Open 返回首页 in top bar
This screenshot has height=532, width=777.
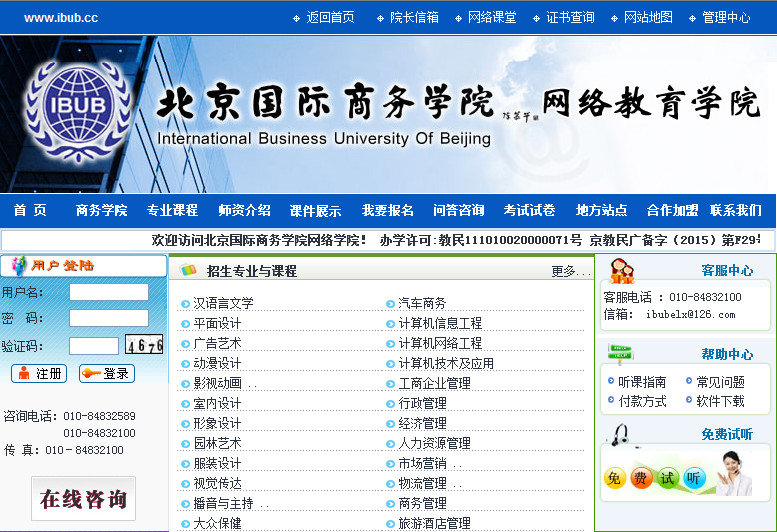coord(331,18)
